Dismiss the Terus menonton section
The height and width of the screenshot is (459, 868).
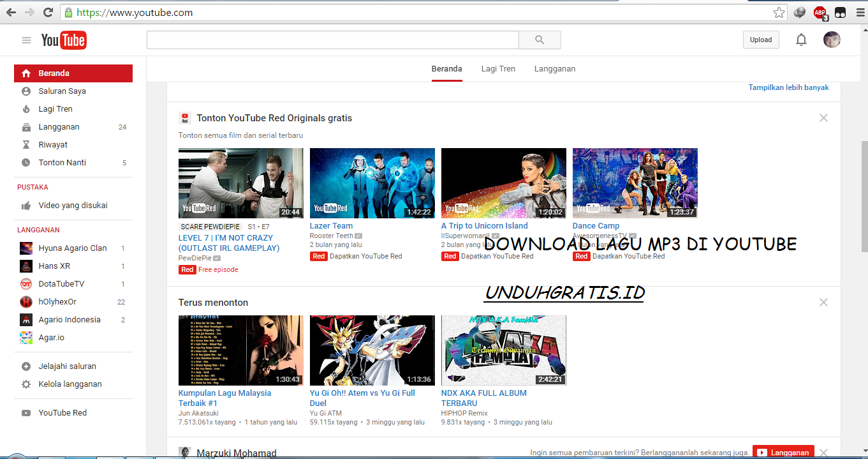pyautogui.click(x=823, y=303)
